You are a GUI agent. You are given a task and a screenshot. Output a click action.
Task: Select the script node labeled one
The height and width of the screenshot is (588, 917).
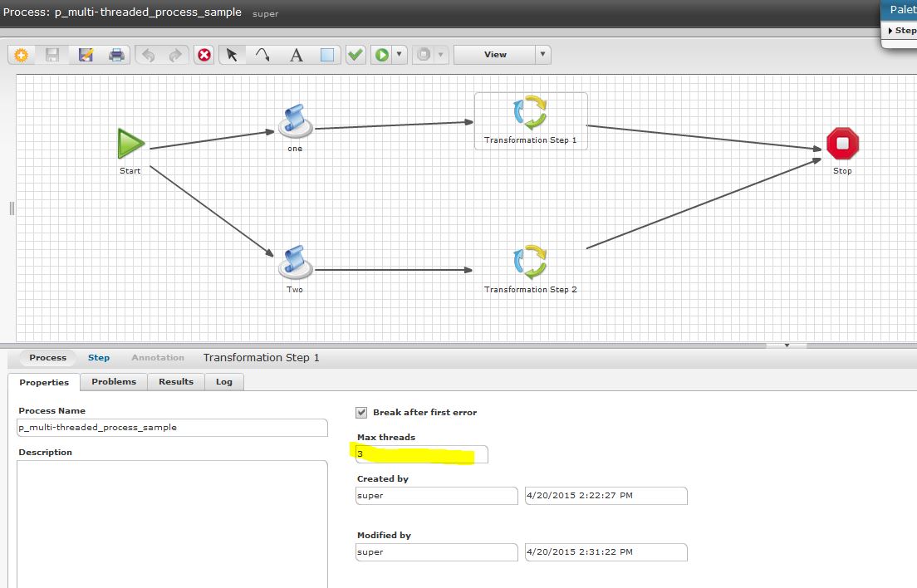click(x=296, y=121)
